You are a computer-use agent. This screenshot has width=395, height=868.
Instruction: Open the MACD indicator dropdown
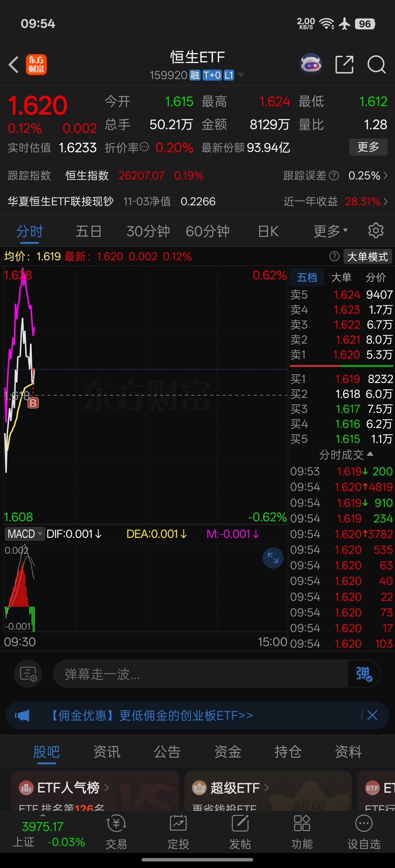[25, 534]
